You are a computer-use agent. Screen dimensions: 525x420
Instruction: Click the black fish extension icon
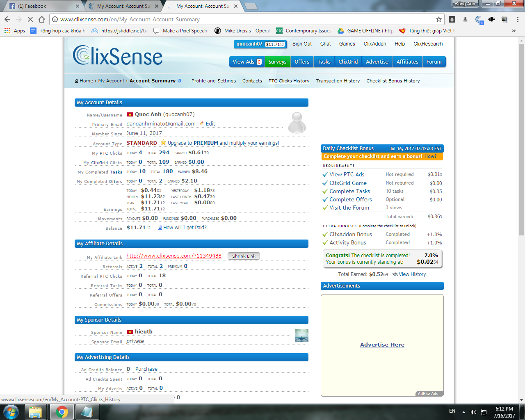click(x=491, y=19)
